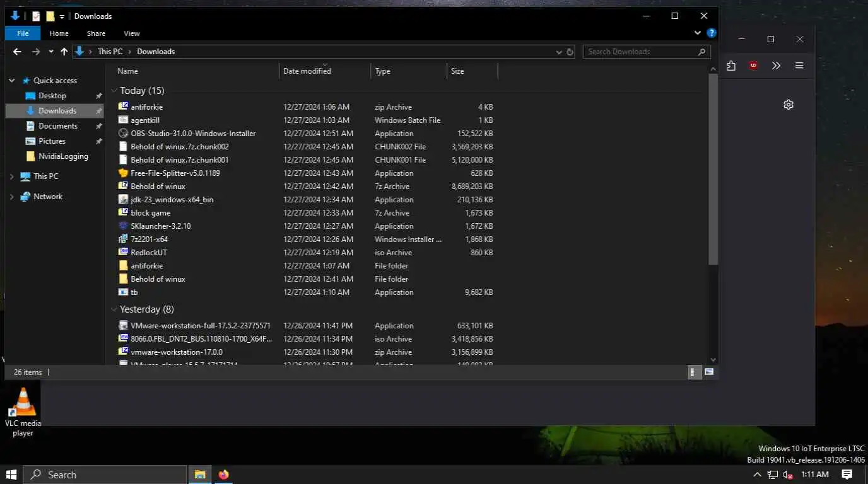Switch to the Share ribbon tab
This screenshot has width=868, height=484.
click(x=96, y=33)
